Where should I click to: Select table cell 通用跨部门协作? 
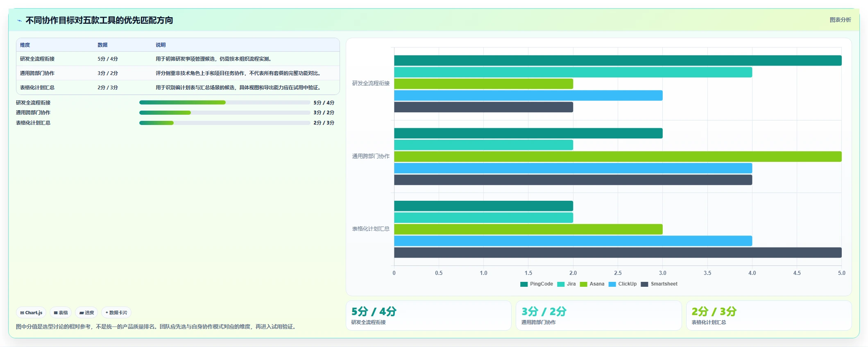point(37,73)
